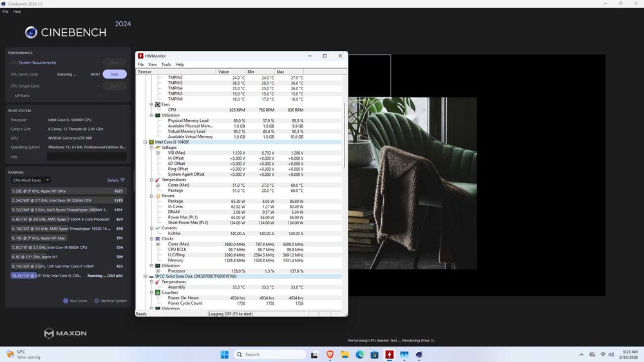
Task: Click the rendered chair image in Cinebench
Action: pyautogui.click(x=412, y=184)
